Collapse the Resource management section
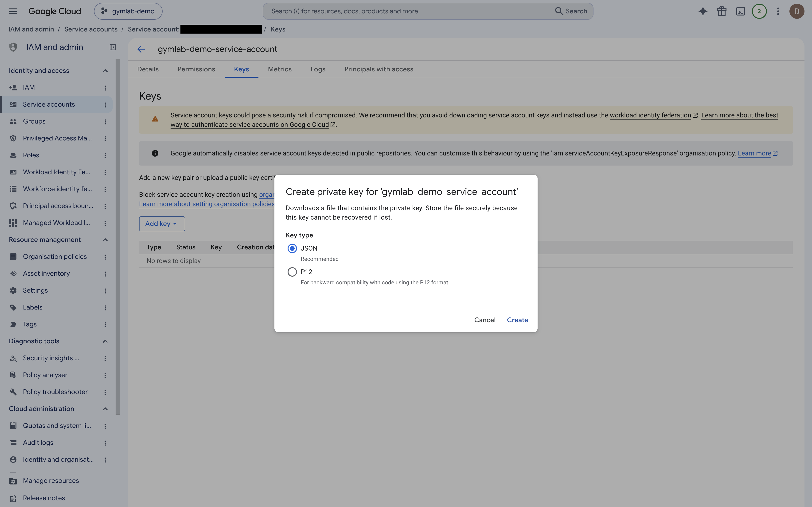Screen dimensions: 812x507 105,240
